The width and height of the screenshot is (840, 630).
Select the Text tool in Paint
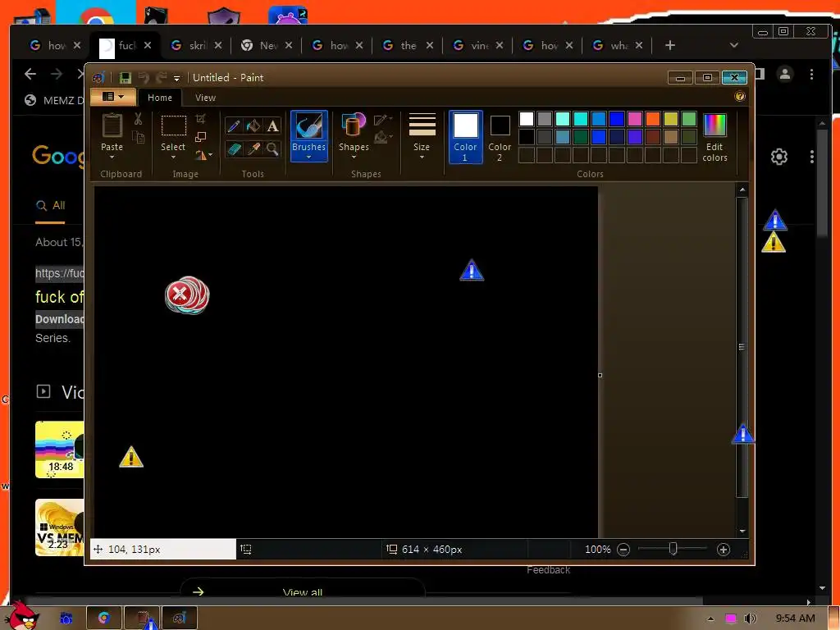click(x=272, y=126)
